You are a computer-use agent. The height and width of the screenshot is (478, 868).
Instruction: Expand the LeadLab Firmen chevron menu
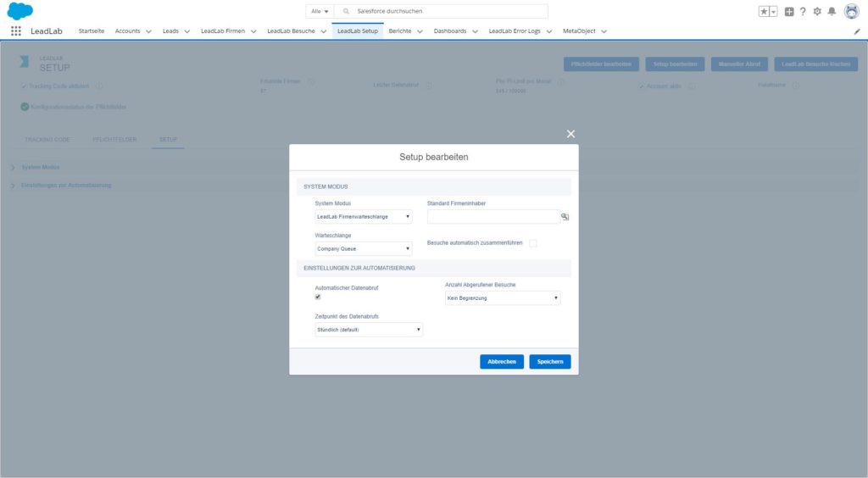pos(253,31)
